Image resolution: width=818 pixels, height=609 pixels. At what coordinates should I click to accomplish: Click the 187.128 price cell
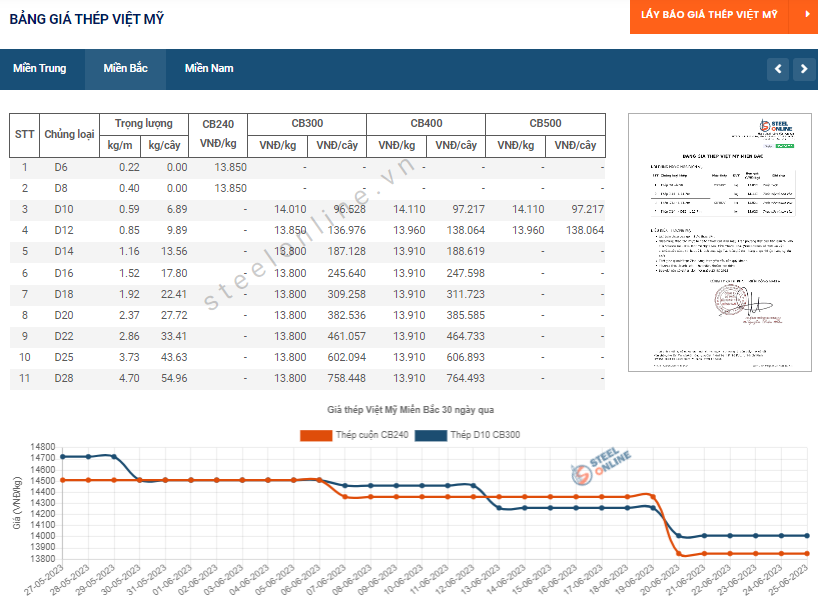(x=346, y=252)
